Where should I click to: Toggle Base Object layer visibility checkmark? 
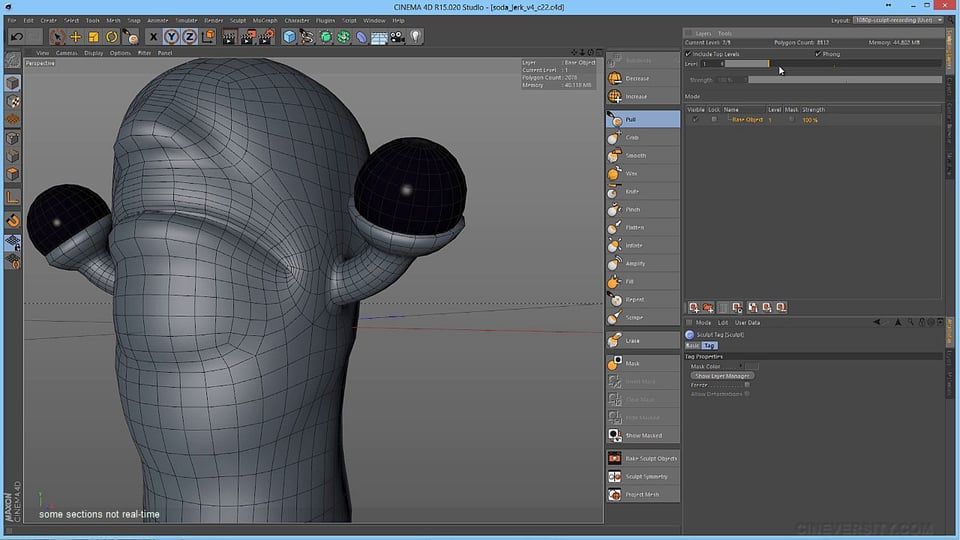tap(696, 120)
